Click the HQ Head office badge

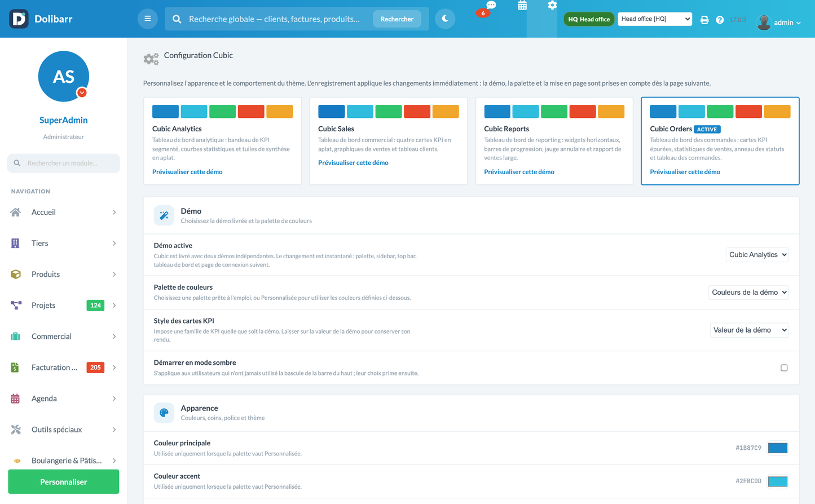[x=589, y=19]
